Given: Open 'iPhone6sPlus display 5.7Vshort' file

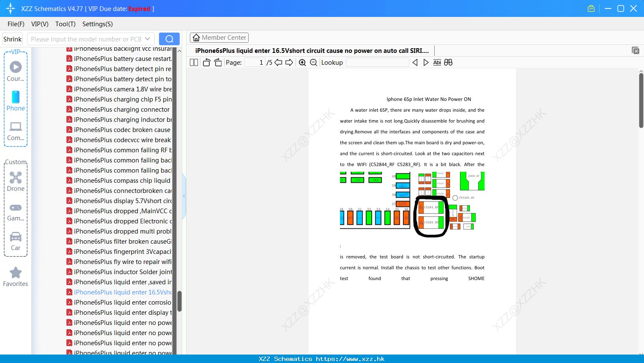Looking at the screenshot, I should [x=119, y=201].
